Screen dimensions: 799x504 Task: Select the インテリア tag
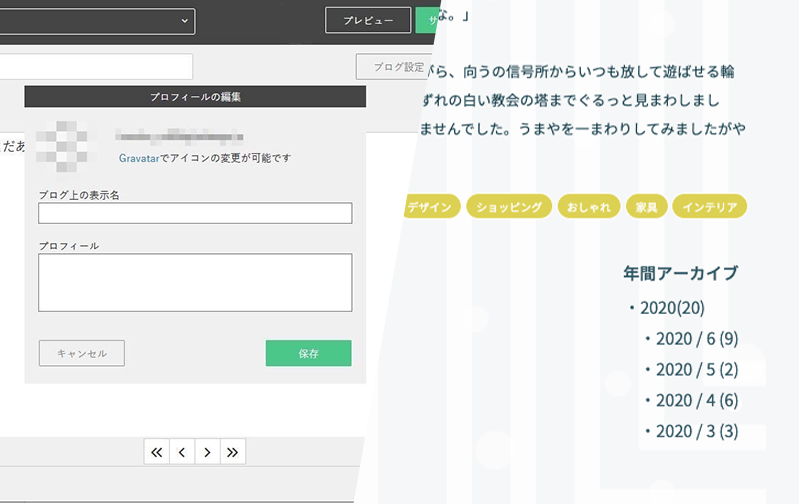pos(710,207)
